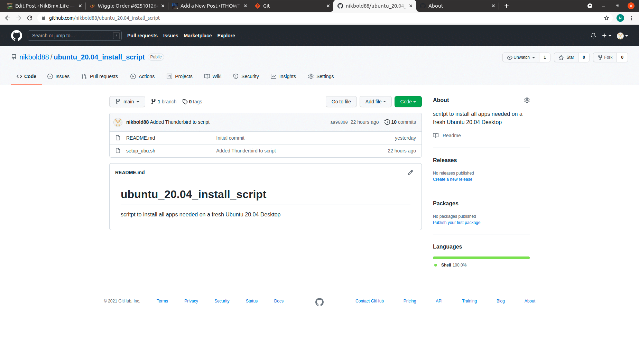
Task: Click the Readme book icon
Action: (436, 136)
